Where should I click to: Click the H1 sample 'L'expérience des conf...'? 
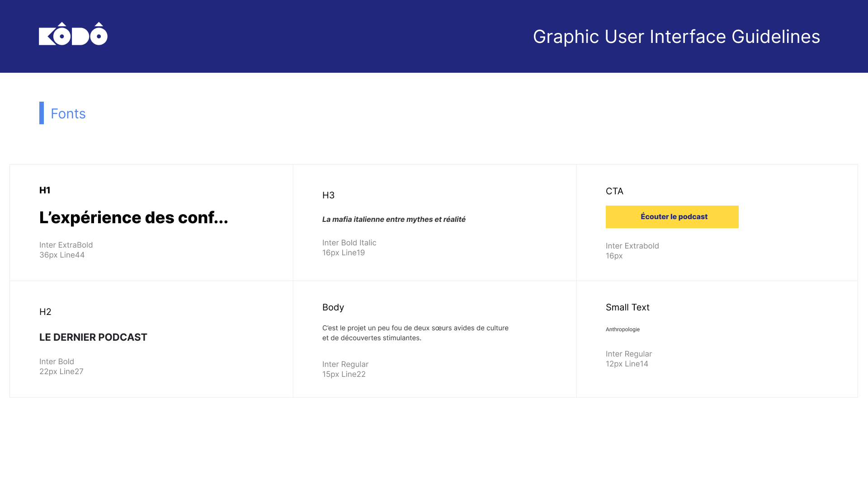coord(134,218)
